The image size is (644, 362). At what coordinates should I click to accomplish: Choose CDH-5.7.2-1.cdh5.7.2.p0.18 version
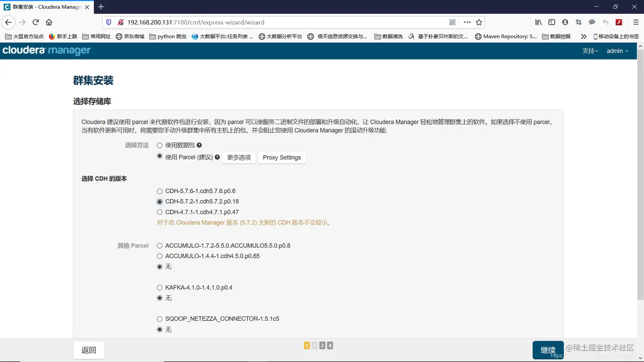click(160, 202)
